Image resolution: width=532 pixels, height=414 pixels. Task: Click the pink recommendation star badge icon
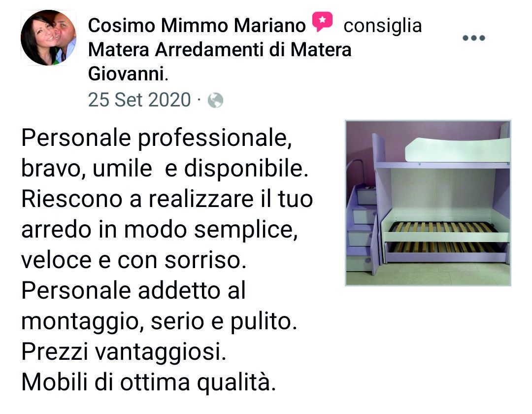[x=322, y=22]
